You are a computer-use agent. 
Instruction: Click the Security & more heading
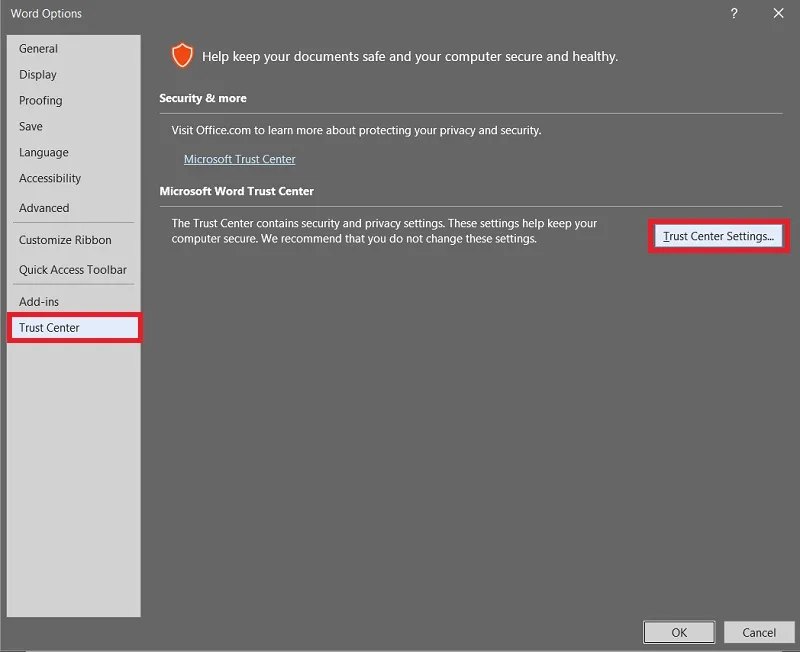point(203,98)
